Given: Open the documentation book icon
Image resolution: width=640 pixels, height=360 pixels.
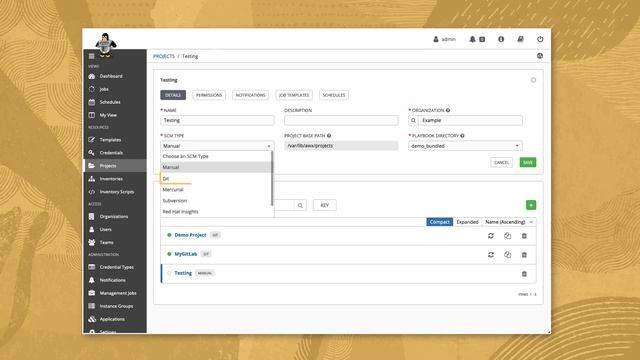Looking at the screenshot, I should point(520,39).
